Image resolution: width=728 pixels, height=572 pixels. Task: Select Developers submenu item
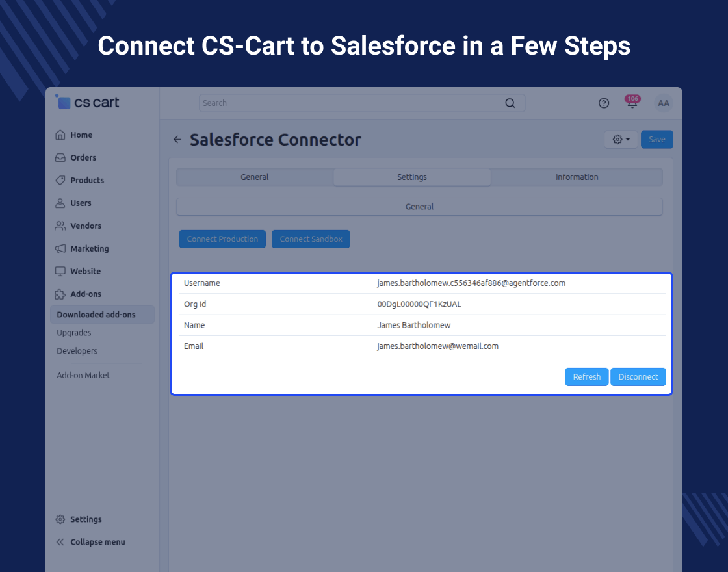click(x=77, y=351)
